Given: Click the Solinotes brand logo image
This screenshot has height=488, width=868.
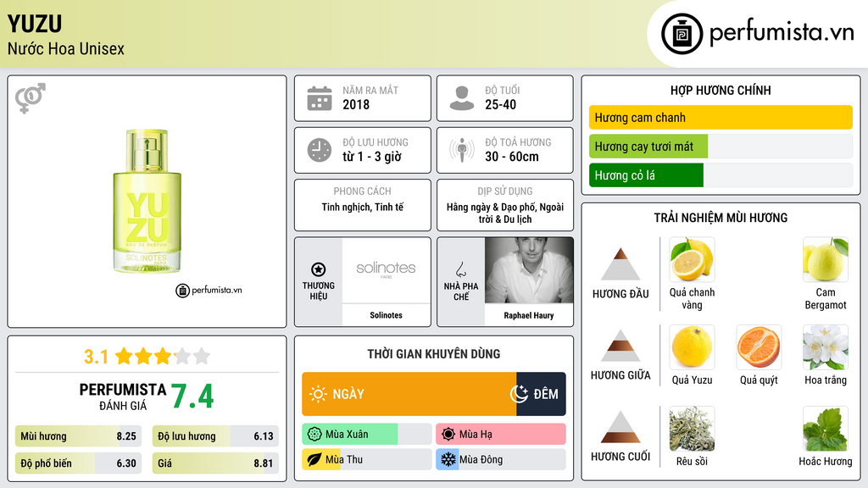Looking at the screenshot, I should (x=386, y=270).
